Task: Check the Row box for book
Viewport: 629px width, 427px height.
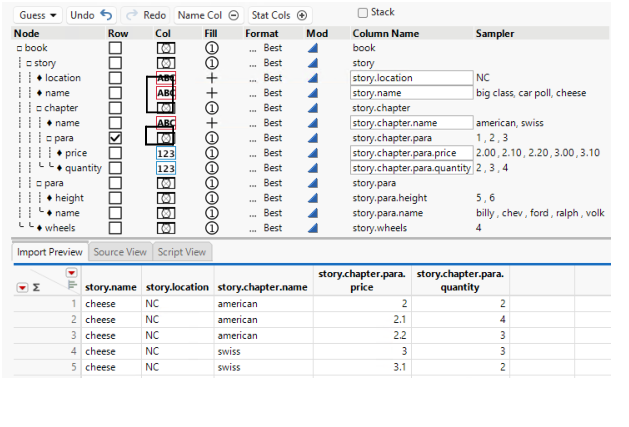Action: point(115,48)
